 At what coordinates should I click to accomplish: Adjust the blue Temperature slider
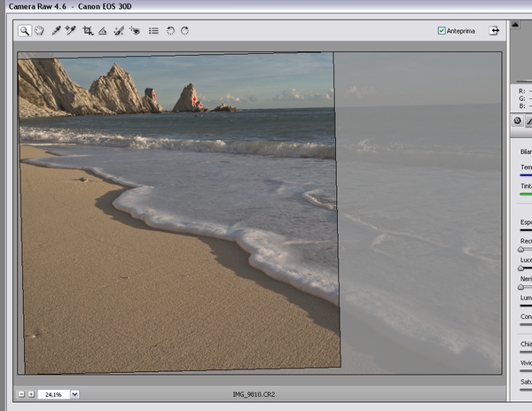click(526, 175)
